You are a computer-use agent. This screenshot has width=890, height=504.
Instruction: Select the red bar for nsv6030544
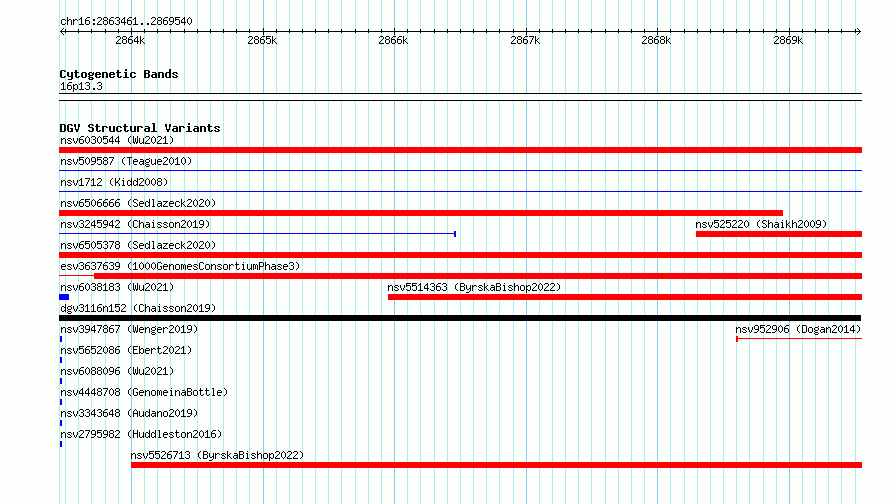tap(460, 150)
